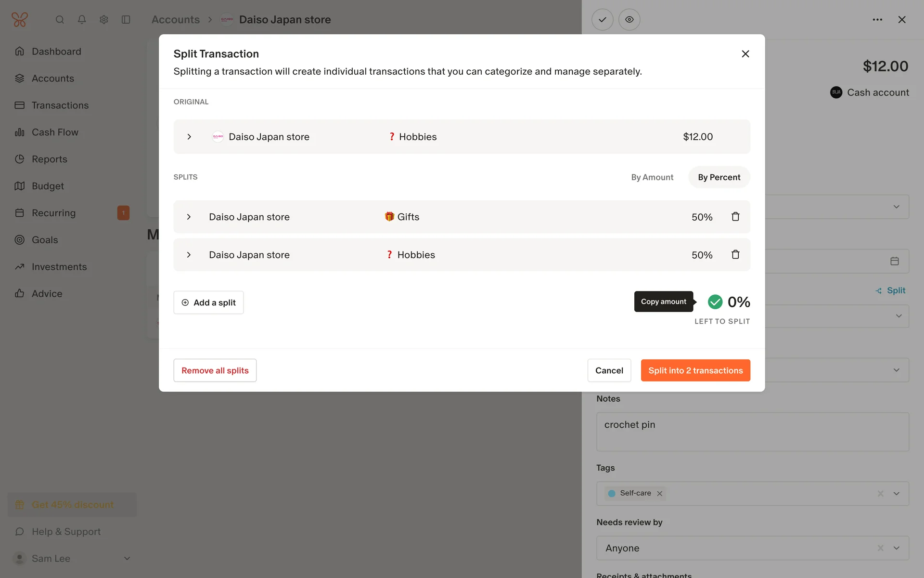Click the Daiso logo in original row
Image resolution: width=924 pixels, height=578 pixels.
pos(218,137)
